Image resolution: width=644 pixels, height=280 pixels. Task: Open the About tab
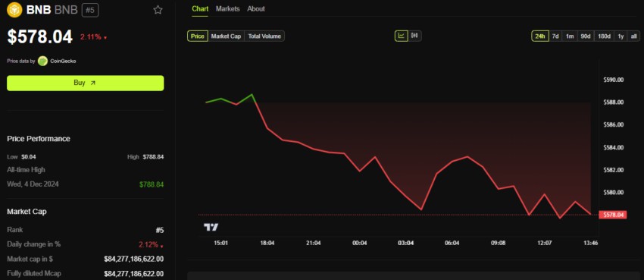256,8
